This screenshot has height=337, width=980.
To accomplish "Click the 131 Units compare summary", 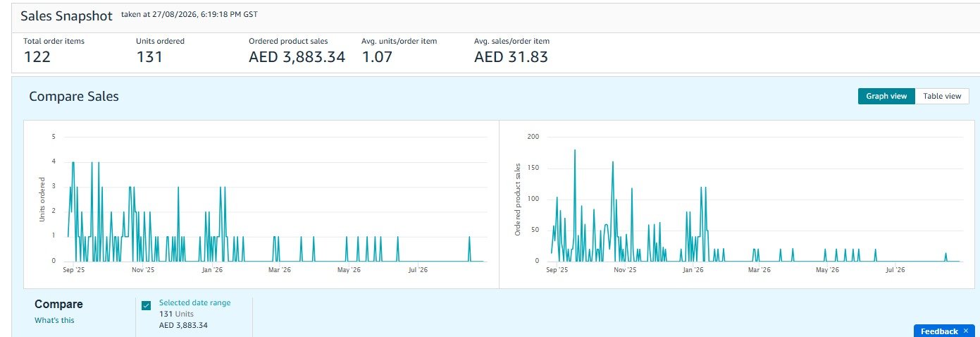I will pos(176,314).
